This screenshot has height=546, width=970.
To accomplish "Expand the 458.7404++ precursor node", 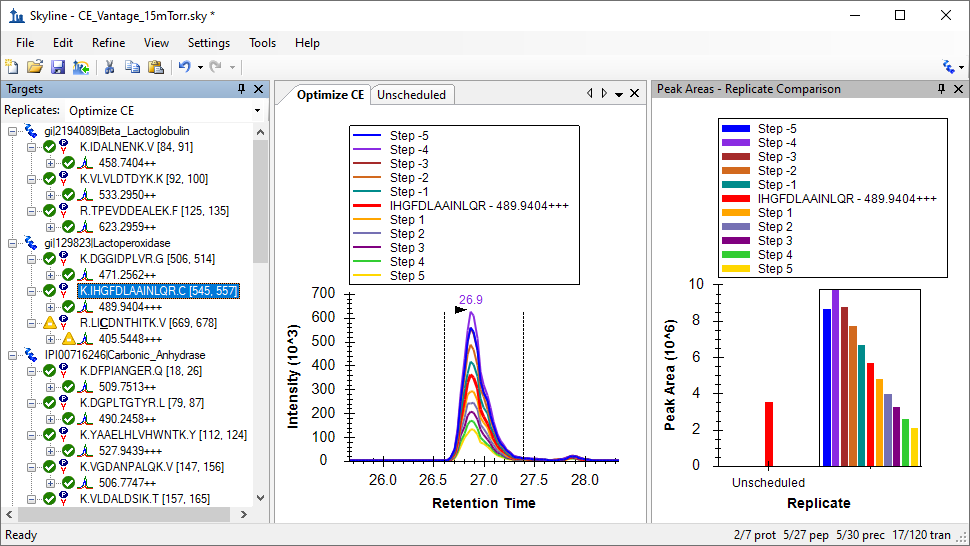I will (50, 163).
